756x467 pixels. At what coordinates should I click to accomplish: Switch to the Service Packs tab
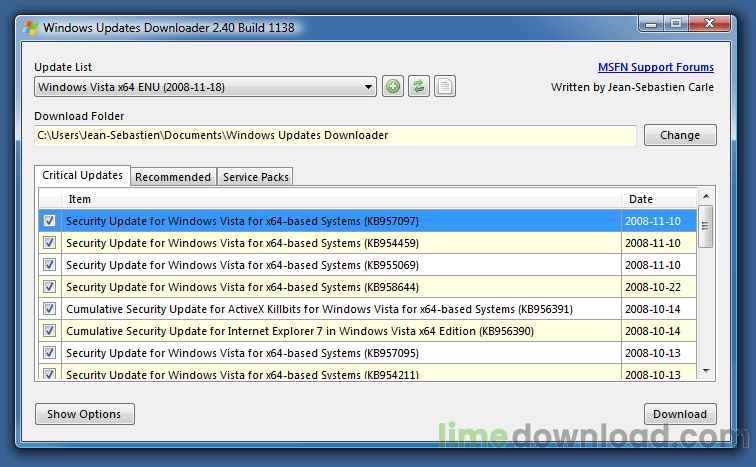(256, 177)
